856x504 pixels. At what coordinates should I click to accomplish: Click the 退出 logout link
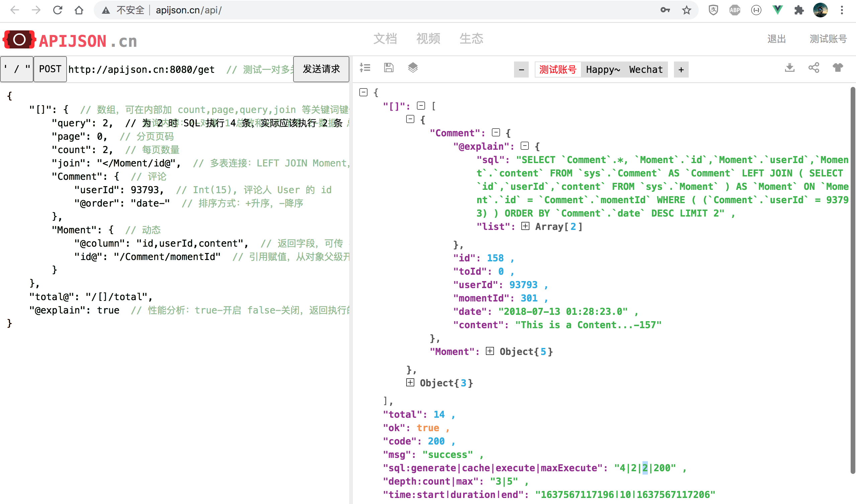776,39
